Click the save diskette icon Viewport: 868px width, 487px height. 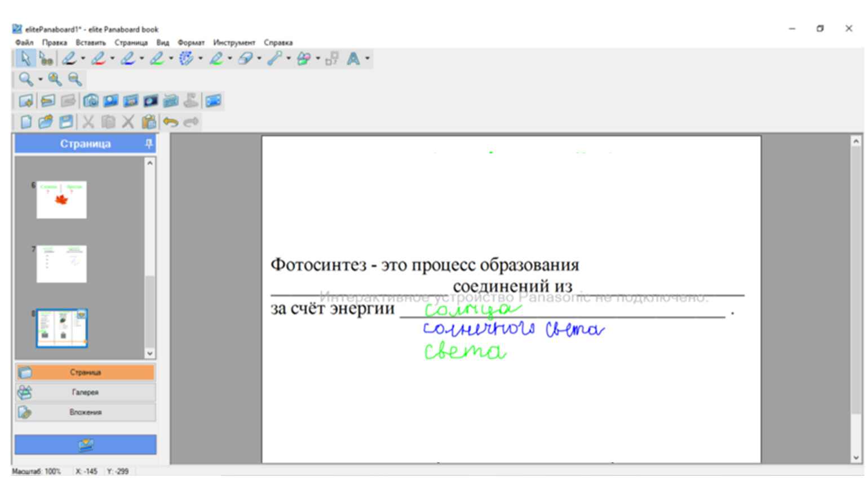coord(66,122)
